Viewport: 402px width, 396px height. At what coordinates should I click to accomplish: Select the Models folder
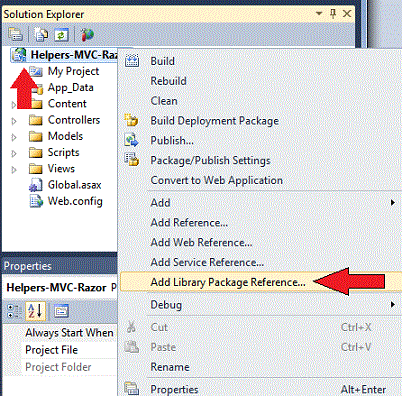(65, 136)
